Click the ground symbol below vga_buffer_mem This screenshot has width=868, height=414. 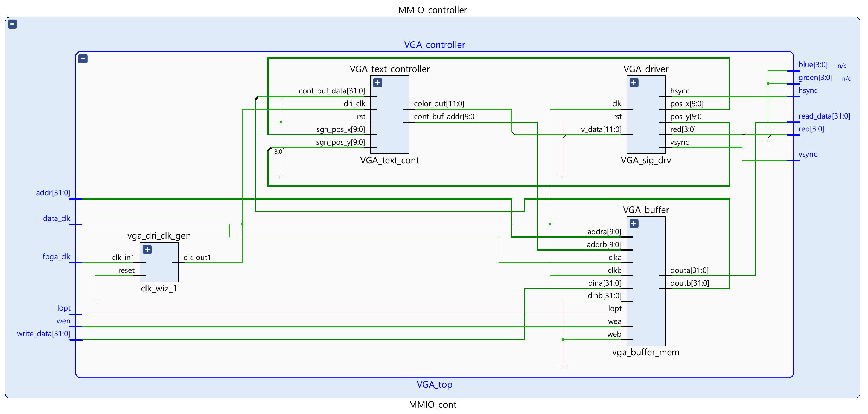tap(562, 366)
